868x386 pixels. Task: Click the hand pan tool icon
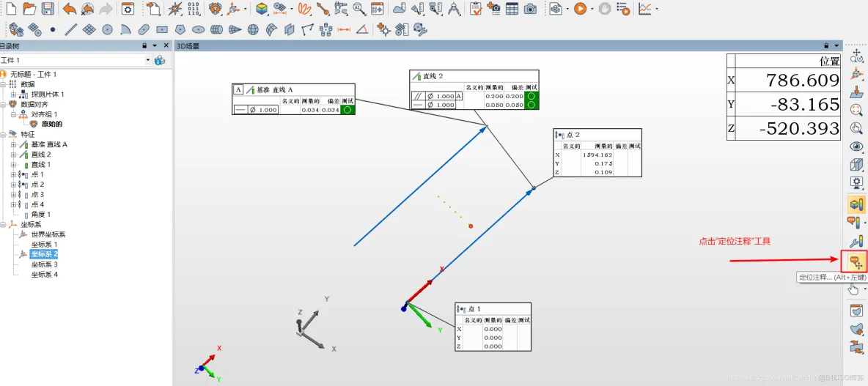[855, 288]
